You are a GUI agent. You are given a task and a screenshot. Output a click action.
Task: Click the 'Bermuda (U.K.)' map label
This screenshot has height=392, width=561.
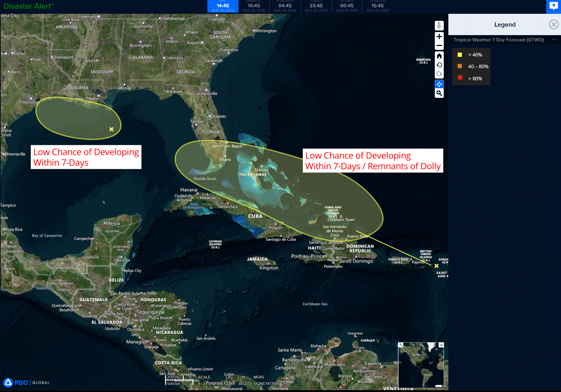point(423,61)
